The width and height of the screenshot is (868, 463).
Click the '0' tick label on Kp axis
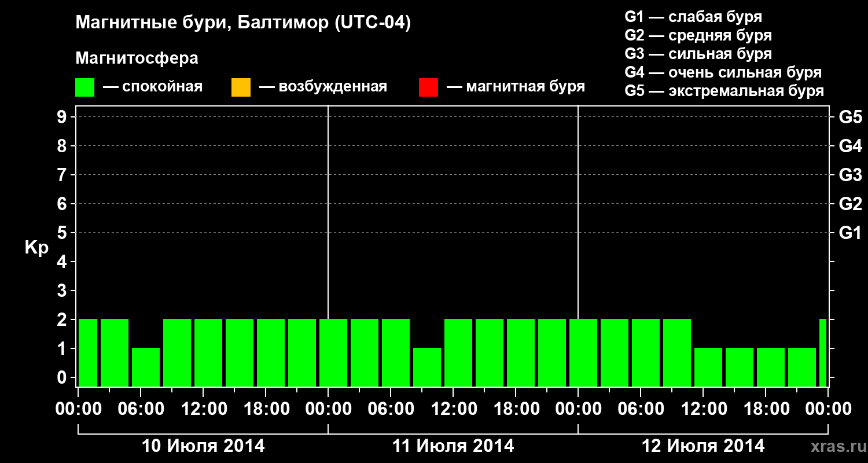tap(62, 377)
